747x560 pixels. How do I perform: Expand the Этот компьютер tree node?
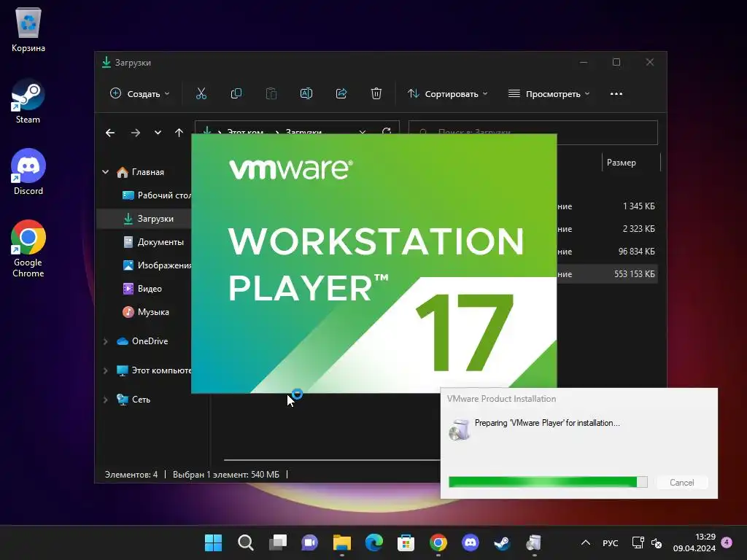[105, 370]
